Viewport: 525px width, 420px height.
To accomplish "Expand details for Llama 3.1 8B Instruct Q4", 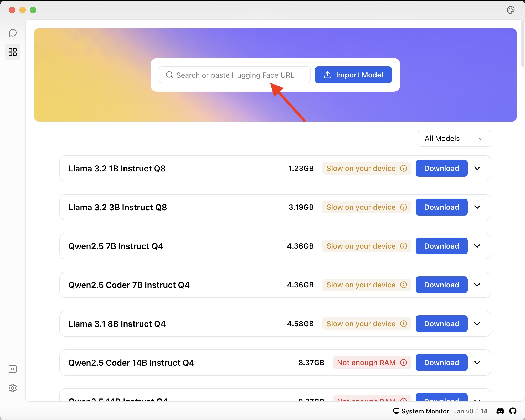I will 477,324.
